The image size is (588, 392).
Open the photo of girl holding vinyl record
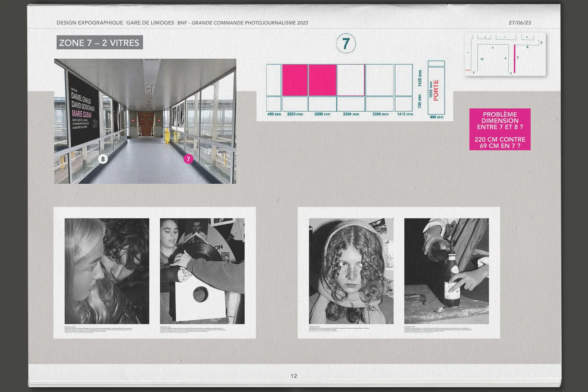pyautogui.click(x=202, y=271)
